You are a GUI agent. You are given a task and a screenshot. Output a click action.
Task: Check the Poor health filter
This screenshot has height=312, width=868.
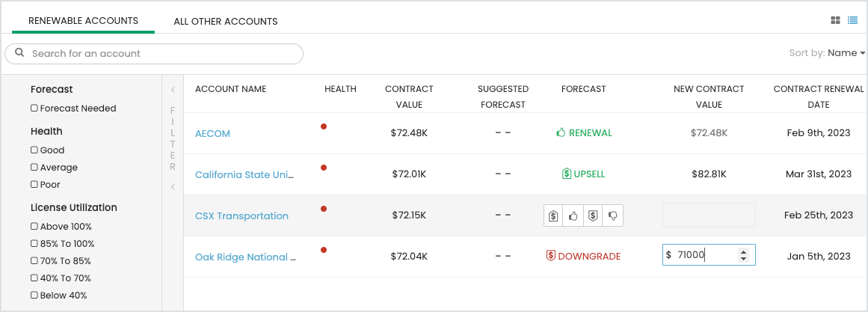34,184
